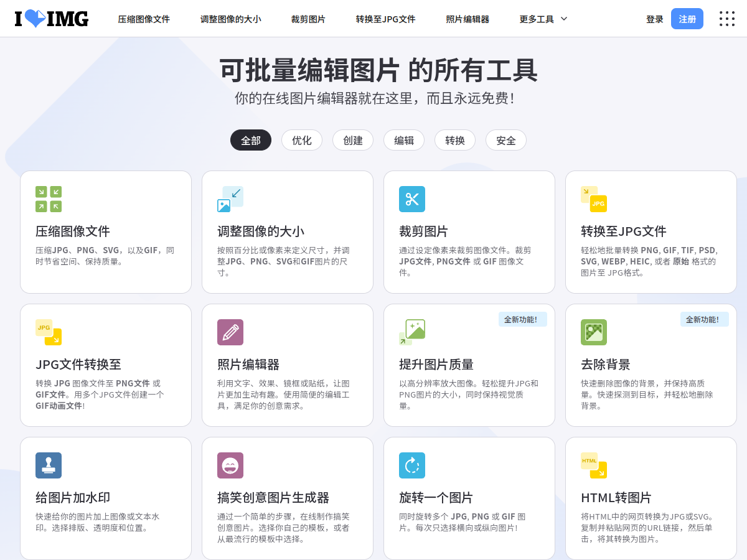Click the rotate image icon
This screenshot has height=560, width=747.
click(412, 465)
